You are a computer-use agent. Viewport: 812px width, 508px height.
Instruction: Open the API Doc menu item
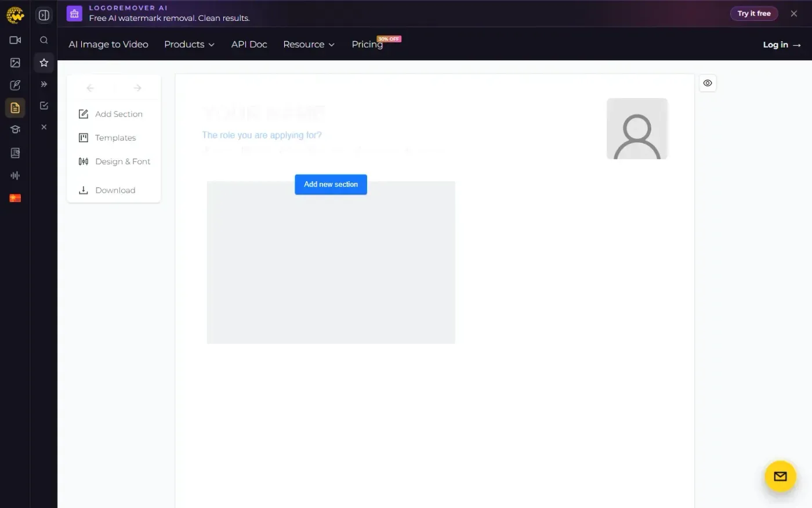249,44
